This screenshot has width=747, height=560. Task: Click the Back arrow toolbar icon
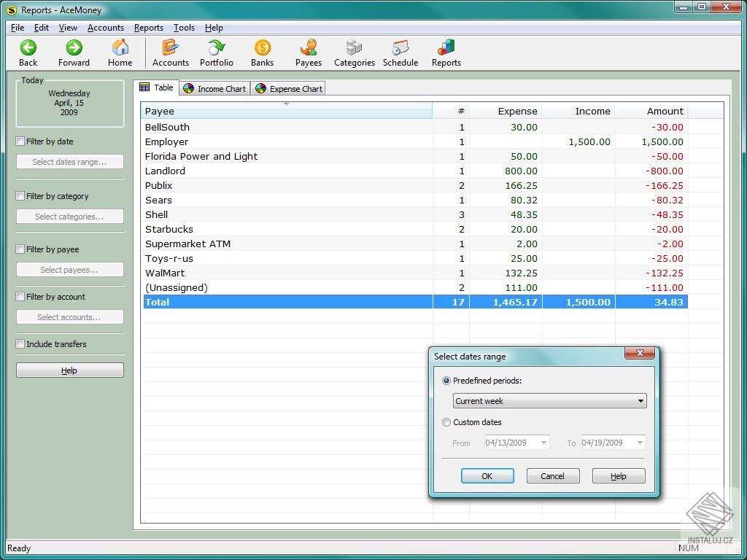point(28,48)
